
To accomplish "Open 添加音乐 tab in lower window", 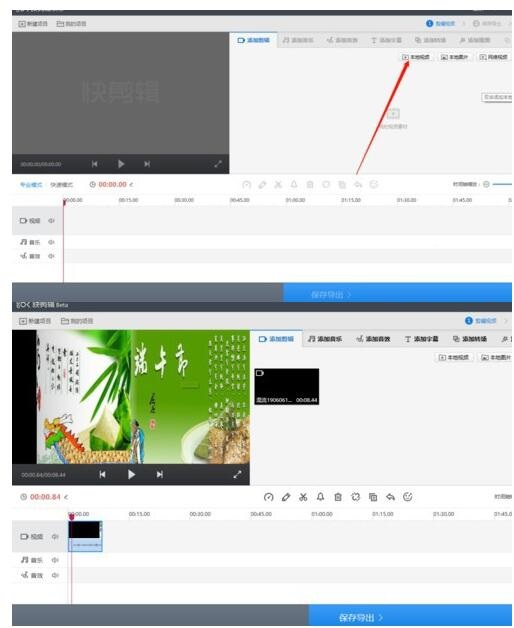I will pyautogui.click(x=325, y=339).
